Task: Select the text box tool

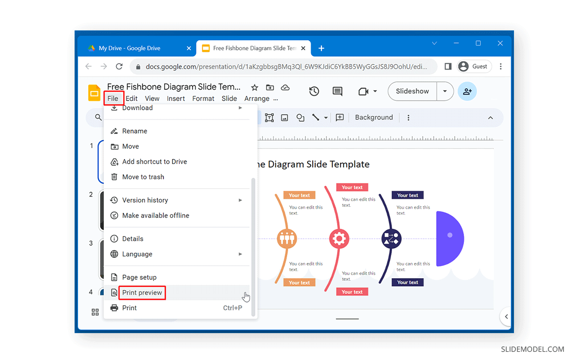Action: (x=269, y=118)
